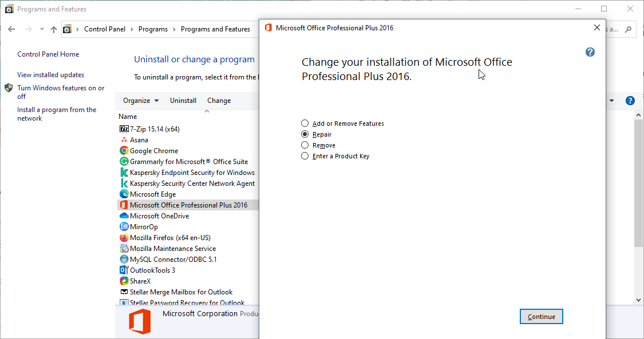Image resolution: width=644 pixels, height=339 pixels.
Task: Open the Office dialog help question mark icon
Action: (590, 52)
